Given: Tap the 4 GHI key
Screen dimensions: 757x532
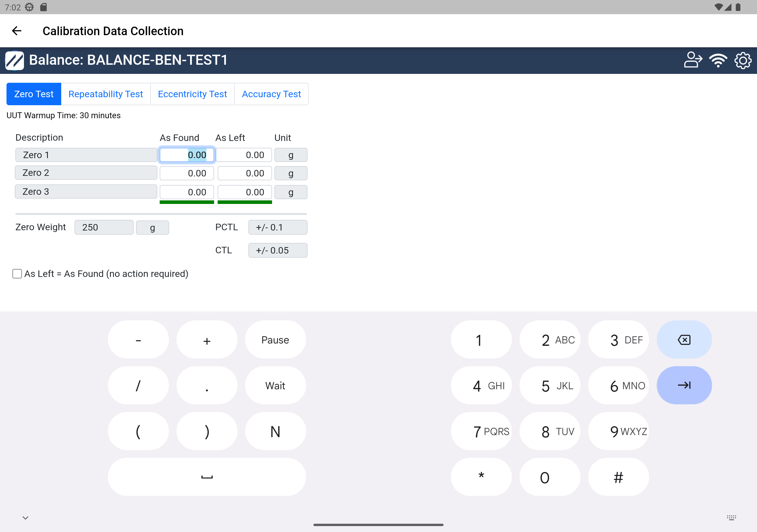Looking at the screenshot, I should coord(481,385).
